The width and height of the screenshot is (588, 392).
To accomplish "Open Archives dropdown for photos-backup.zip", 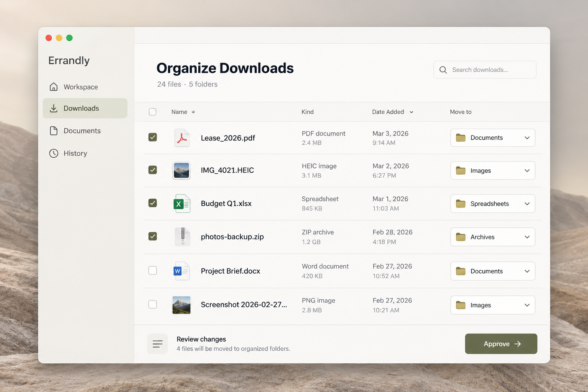I will [493, 237].
